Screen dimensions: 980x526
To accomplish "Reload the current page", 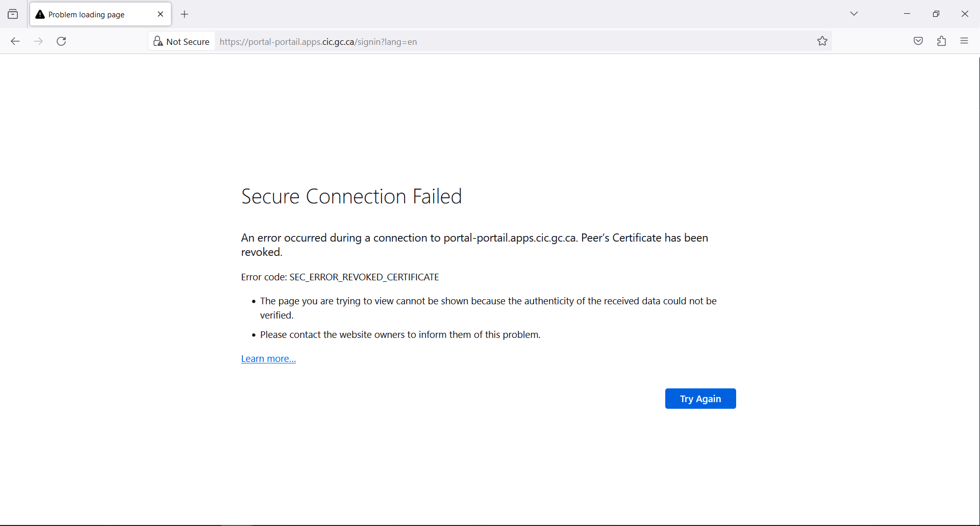I will [x=61, y=41].
